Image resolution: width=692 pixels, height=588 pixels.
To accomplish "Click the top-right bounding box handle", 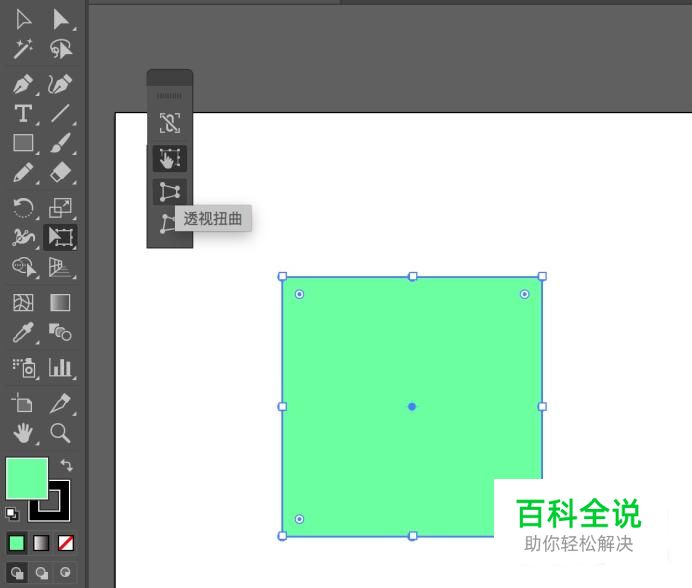I will pos(542,276).
